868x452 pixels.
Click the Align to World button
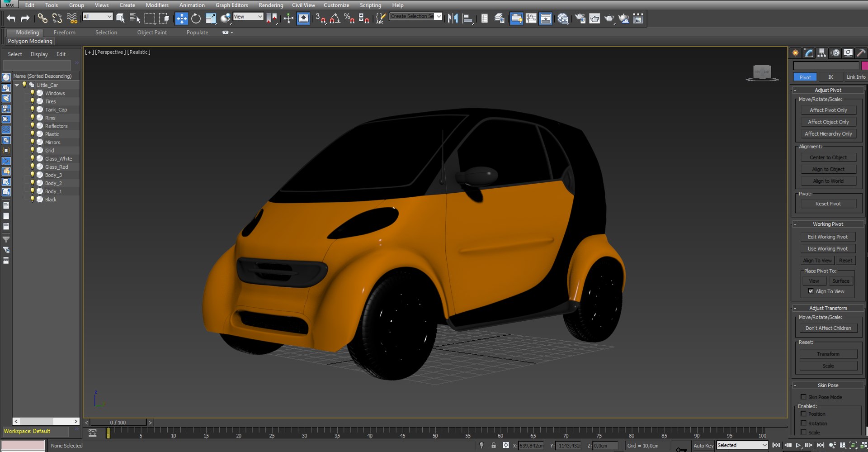coord(828,181)
